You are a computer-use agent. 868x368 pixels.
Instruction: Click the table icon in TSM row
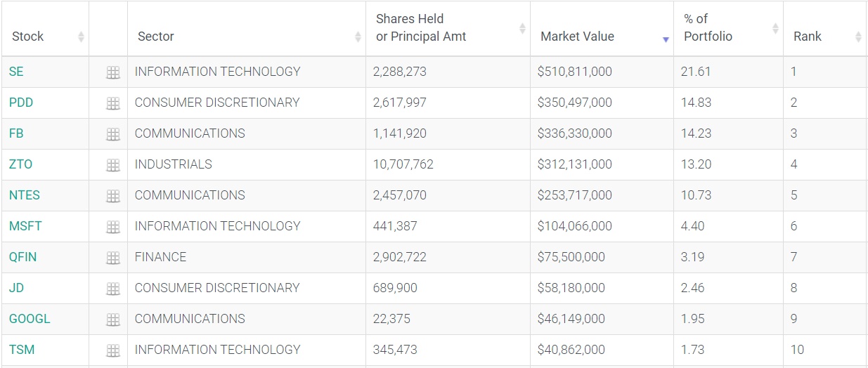(x=112, y=350)
